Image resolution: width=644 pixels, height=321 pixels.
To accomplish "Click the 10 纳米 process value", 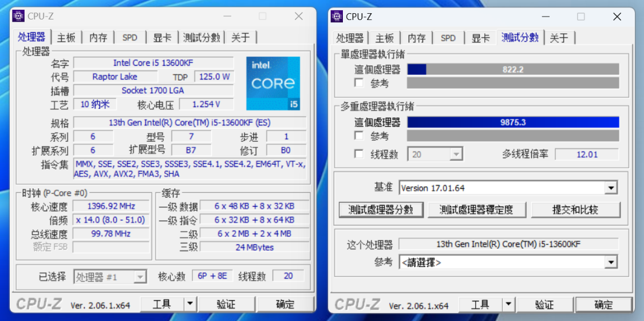I will tap(95, 104).
